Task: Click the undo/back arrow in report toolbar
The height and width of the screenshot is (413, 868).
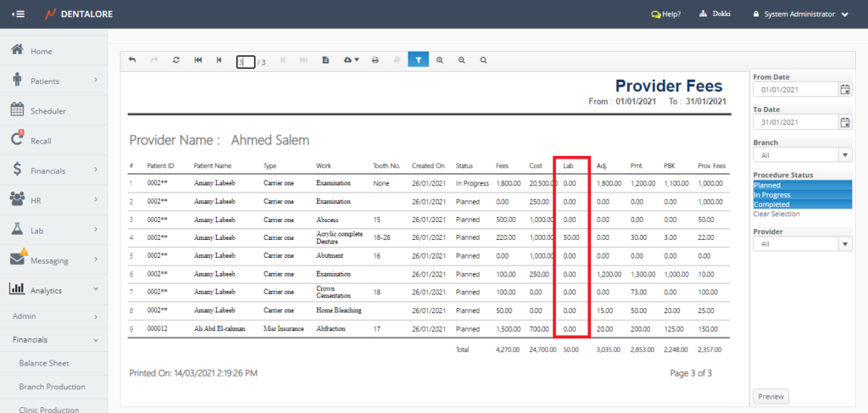Action: (132, 60)
